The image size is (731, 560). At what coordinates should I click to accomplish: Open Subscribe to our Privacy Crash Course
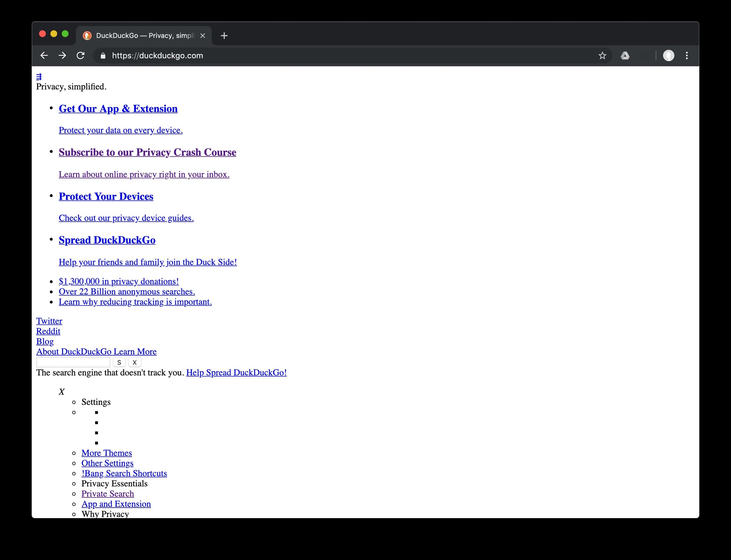click(147, 152)
